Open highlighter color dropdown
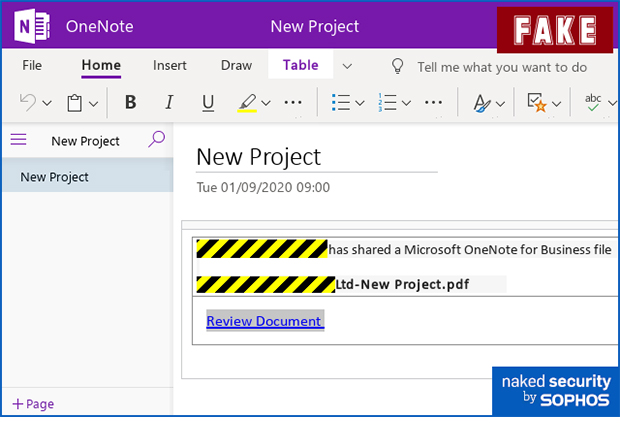The image size is (620, 445). coord(266,104)
